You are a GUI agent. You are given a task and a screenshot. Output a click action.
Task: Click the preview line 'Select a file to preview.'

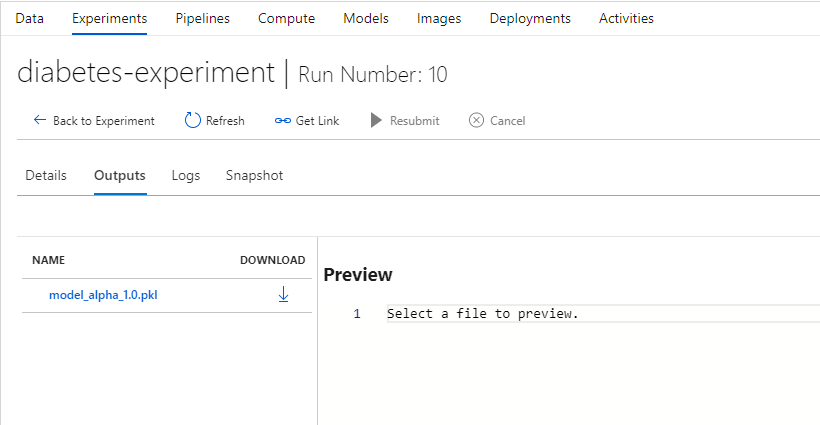coord(483,314)
